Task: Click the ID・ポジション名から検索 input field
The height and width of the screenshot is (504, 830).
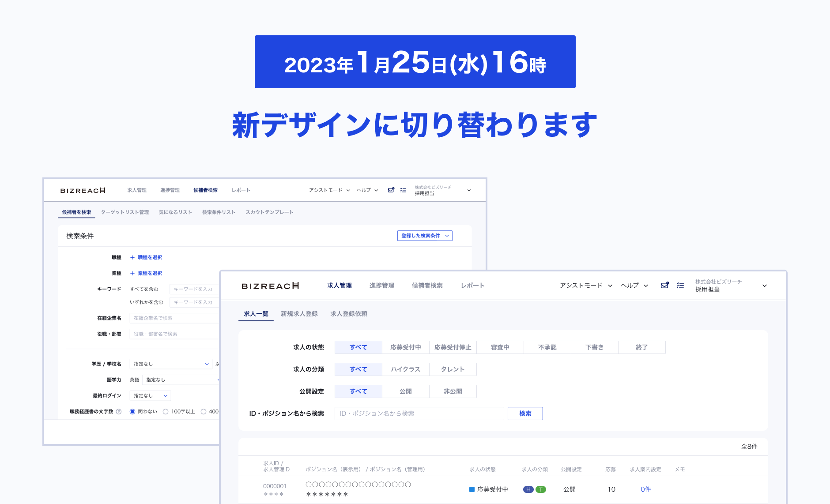Action: pyautogui.click(x=419, y=414)
